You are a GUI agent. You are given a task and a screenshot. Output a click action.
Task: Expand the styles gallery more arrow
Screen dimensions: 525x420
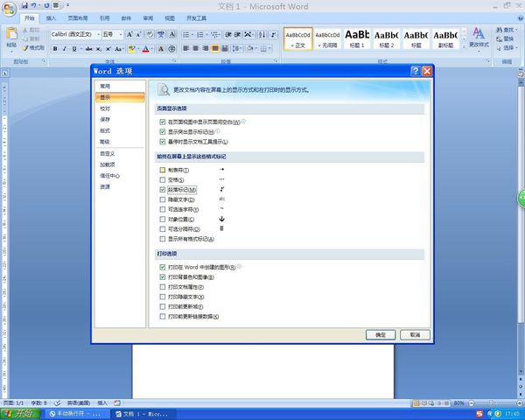pyautogui.click(x=464, y=46)
